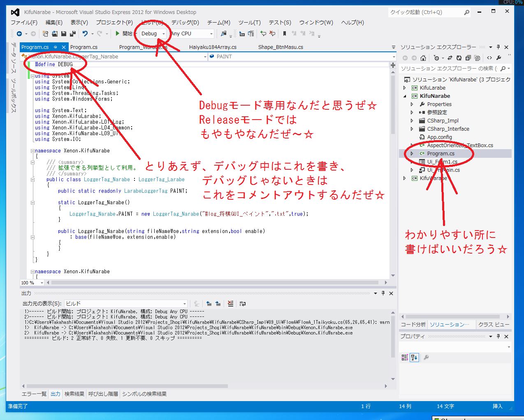Toggle auto-hide pin of Solution Explorer panel

(x=498, y=47)
